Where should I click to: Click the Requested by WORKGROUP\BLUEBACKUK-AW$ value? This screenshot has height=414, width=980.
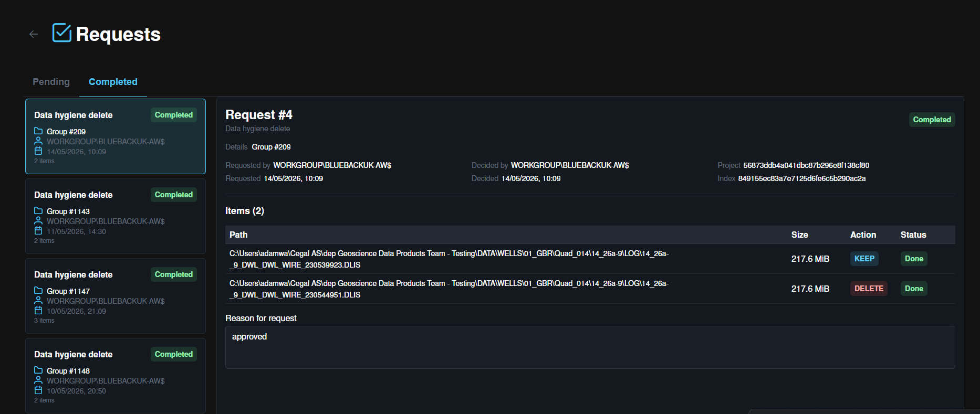click(332, 165)
